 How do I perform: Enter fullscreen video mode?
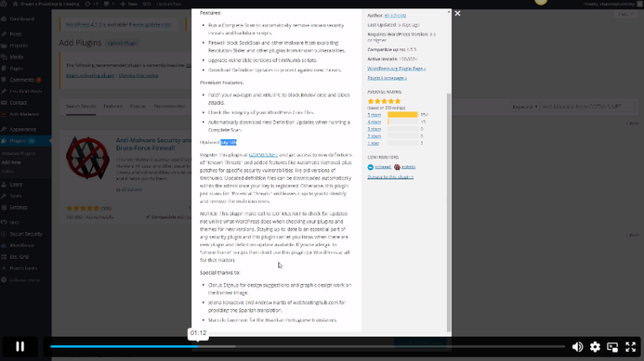pyautogui.click(x=631, y=347)
